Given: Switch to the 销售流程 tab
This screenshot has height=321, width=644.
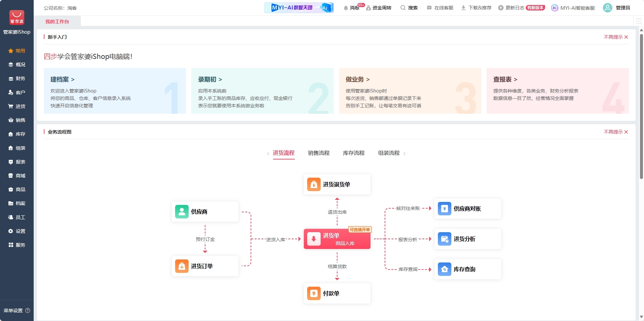Looking at the screenshot, I should pyautogui.click(x=319, y=153).
